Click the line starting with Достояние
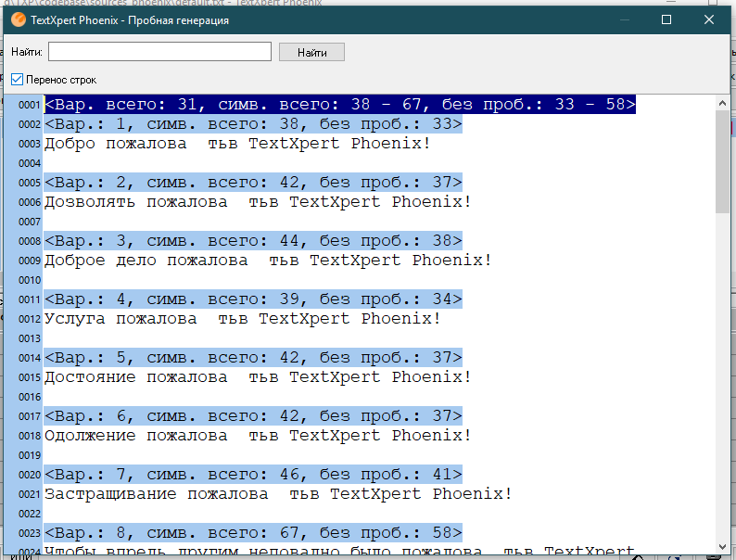This screenshot has width=736, height=560. pyautogui.click(x=258, y=377)
